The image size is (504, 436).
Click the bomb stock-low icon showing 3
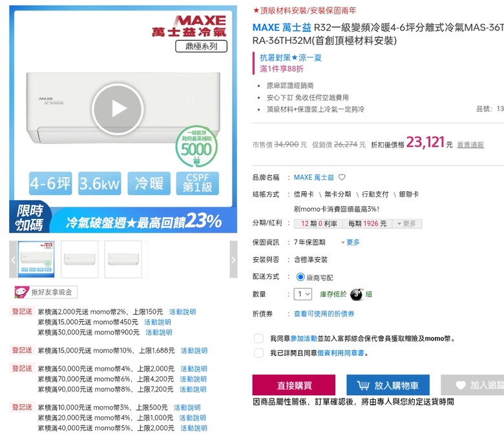[357, 294]
